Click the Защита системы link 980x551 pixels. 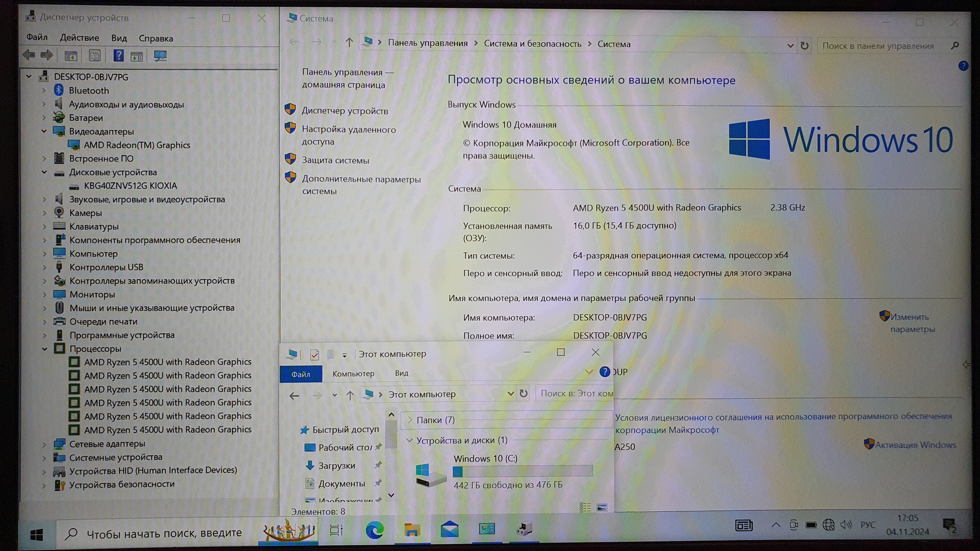[x=335, y=160]
